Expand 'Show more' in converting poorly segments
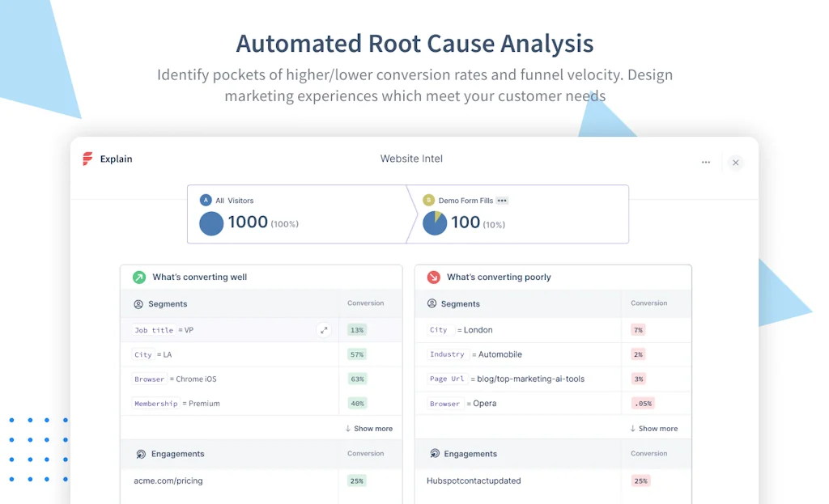The width and height of the screenshot is (829, 504). (654, 428)
